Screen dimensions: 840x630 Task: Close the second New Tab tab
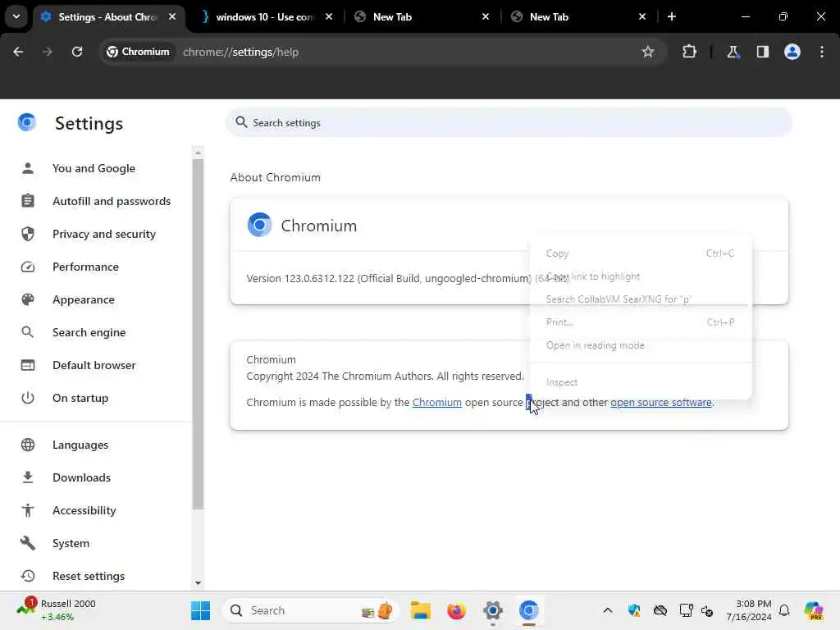tap(642, 16)
